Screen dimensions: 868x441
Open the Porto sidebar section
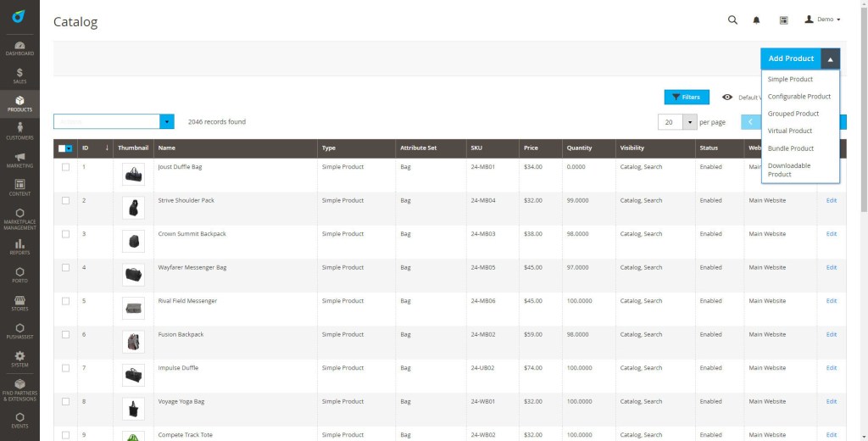[19, 276]
